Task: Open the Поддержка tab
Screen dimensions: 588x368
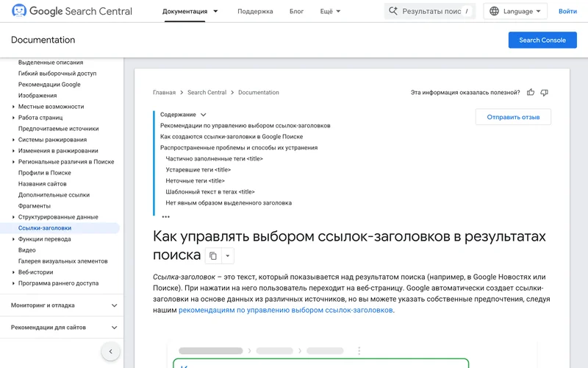Action: pos(255,11)
